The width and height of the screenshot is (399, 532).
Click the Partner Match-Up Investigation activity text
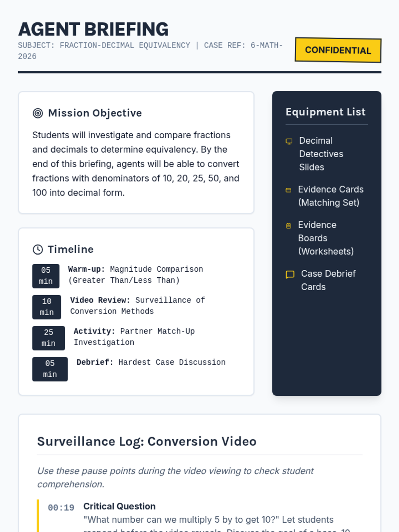click(x=134, y=337)
